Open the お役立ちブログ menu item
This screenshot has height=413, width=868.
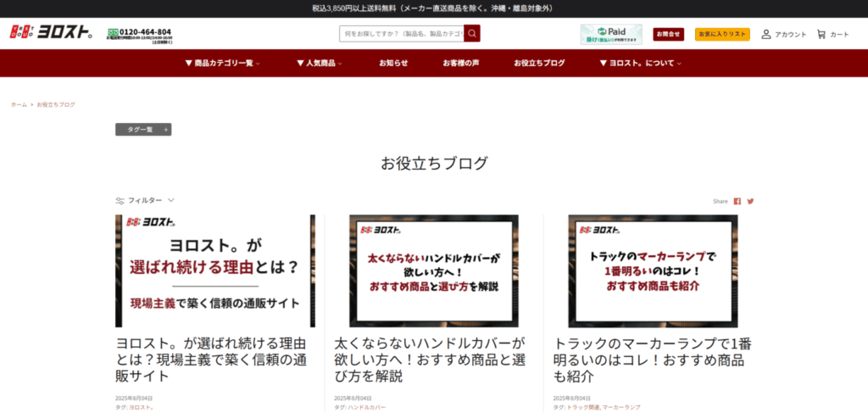pyautogui.click(x=539, y=63)
